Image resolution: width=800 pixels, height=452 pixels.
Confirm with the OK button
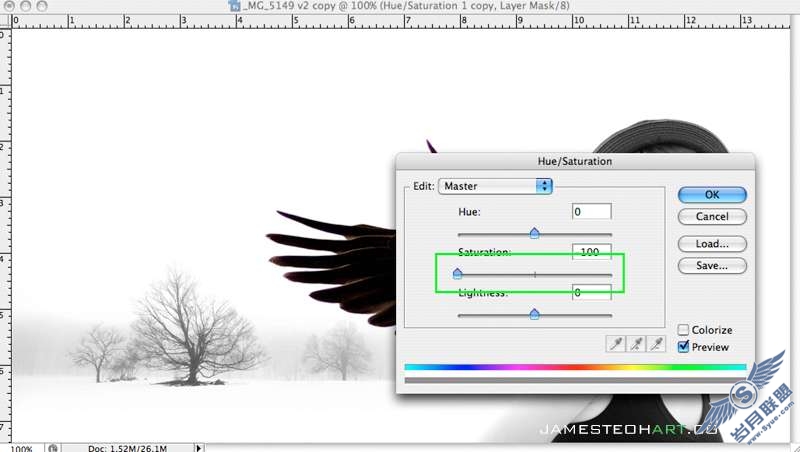point(712,194)
